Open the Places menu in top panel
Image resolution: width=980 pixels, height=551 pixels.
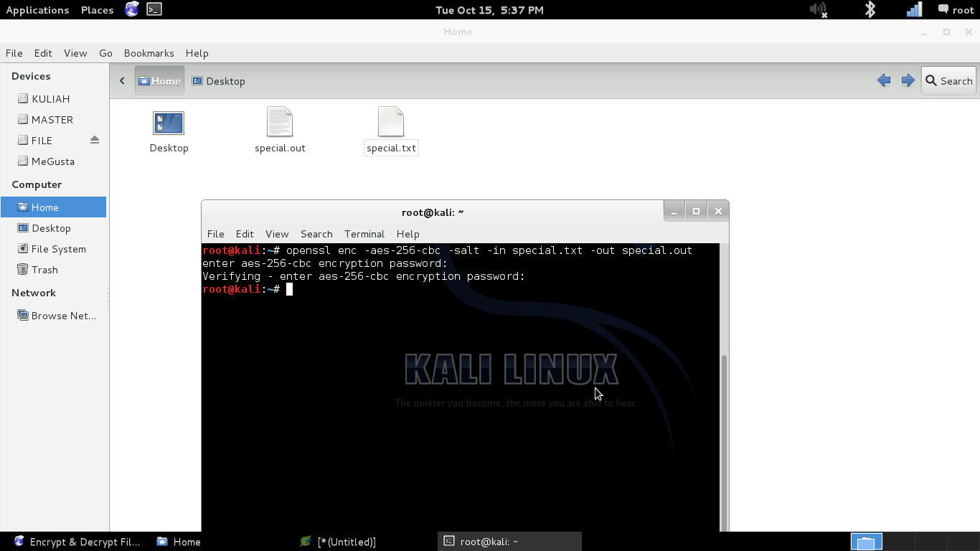pyautogui.click(x=97, y=10)
